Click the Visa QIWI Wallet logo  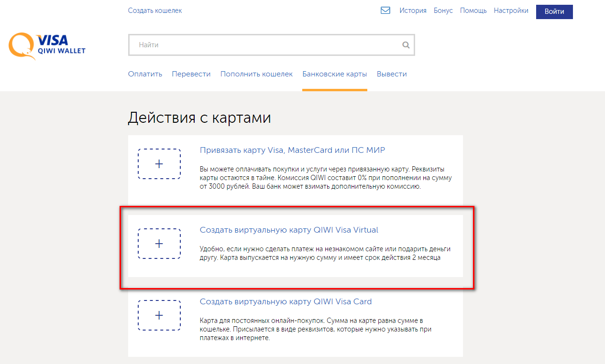click(47, 46)
